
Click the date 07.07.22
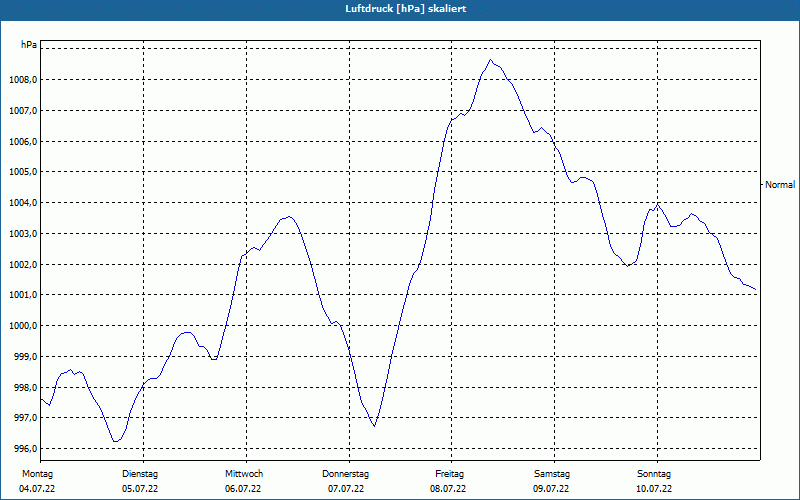346,489
